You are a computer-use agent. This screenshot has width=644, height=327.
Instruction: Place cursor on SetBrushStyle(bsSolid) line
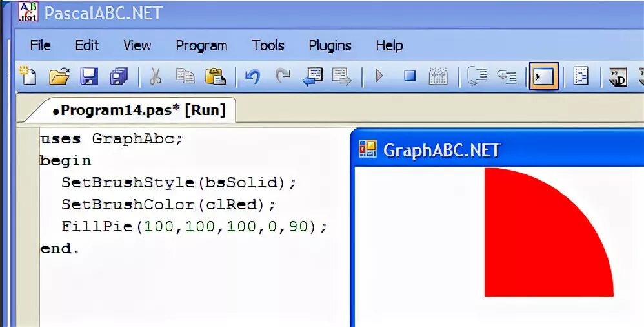[x=179, y=183]
